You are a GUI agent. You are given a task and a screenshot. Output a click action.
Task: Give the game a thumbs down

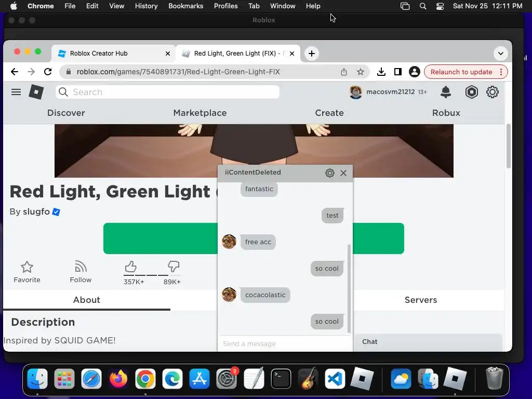tap(174, 267)
